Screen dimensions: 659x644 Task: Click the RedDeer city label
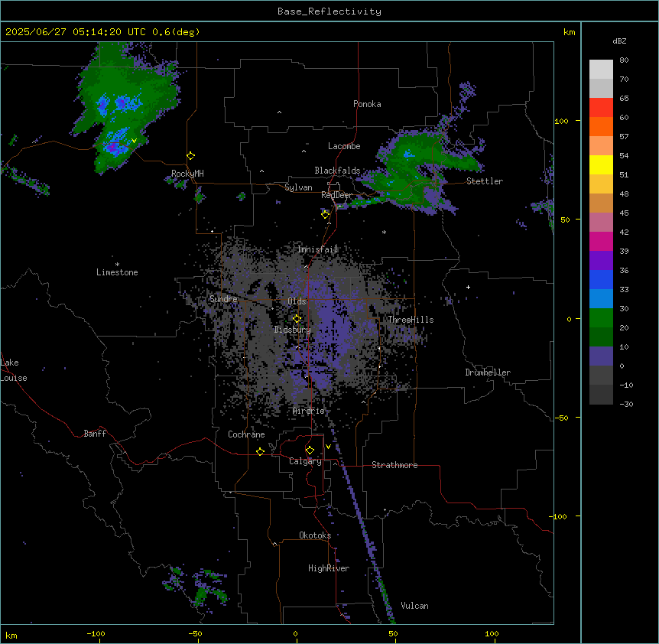pos(336,195)
